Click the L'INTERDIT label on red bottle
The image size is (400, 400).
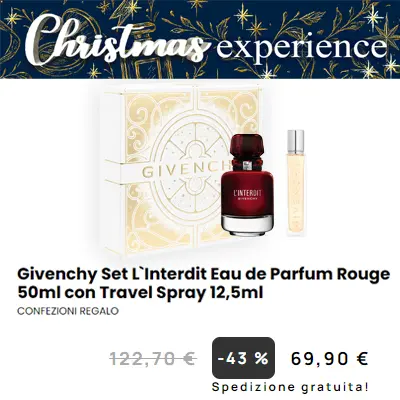point(247,193)
